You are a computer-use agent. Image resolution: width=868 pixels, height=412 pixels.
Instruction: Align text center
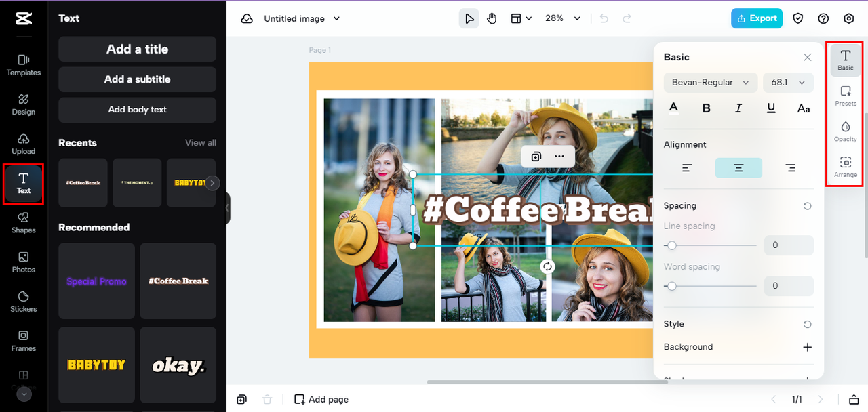coord(738,168)
